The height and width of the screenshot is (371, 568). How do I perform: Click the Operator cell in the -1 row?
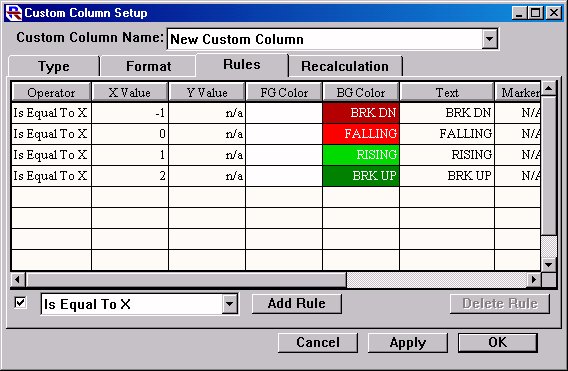[51, 113]
